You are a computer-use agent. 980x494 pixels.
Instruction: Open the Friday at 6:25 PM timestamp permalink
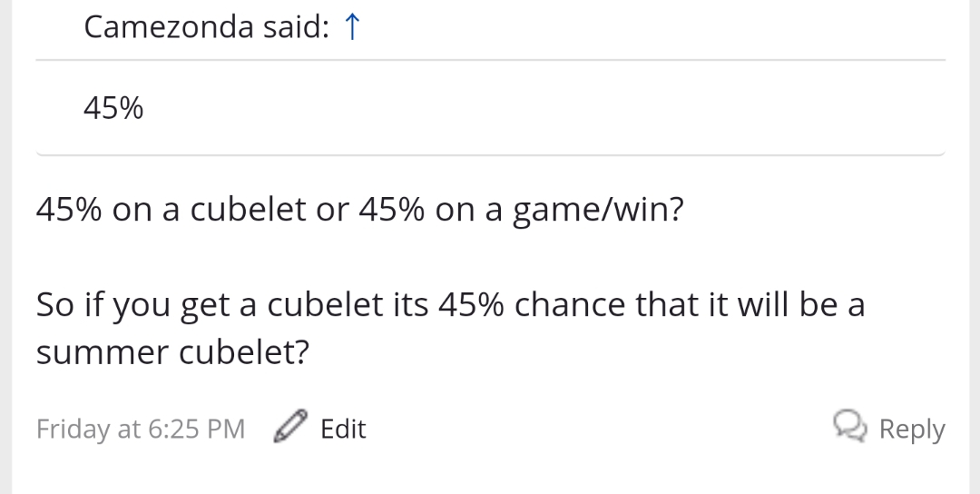(x=140, y=429)
